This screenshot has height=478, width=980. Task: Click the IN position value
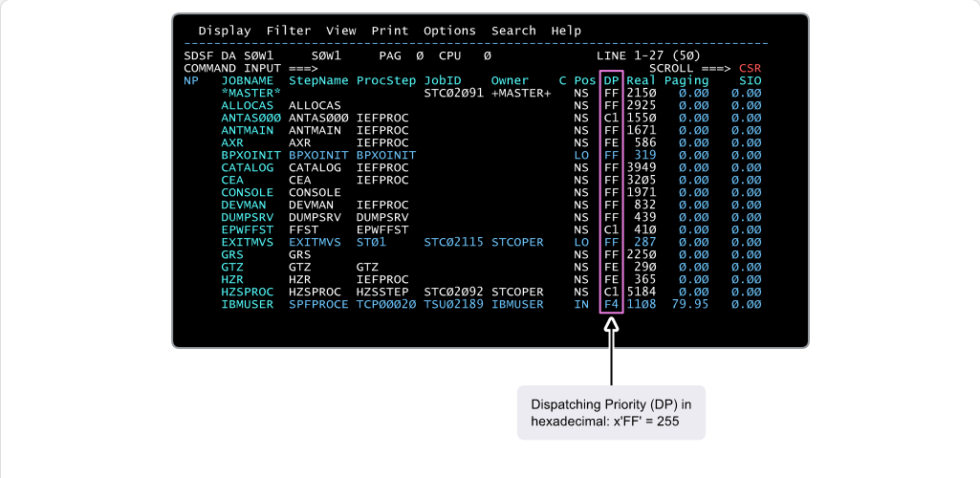tap(580, 304)
